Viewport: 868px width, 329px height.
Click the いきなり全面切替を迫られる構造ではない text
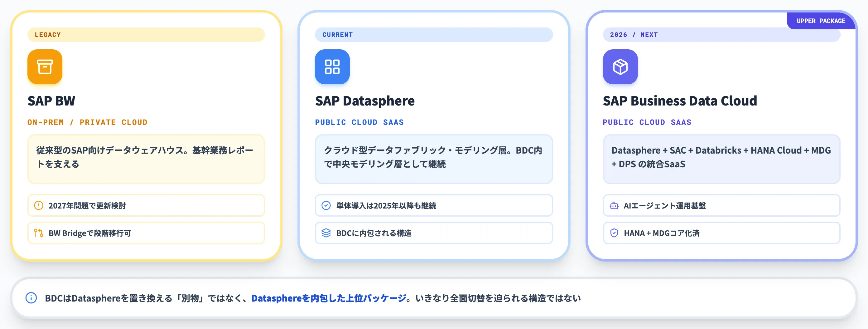pos(498,298)
